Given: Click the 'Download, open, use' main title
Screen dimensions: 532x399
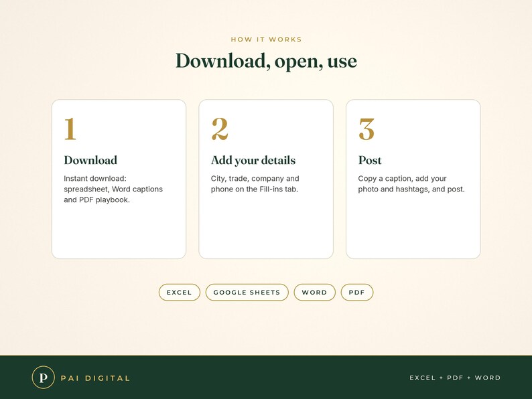Looking at the screenshot, I should 267,62.
